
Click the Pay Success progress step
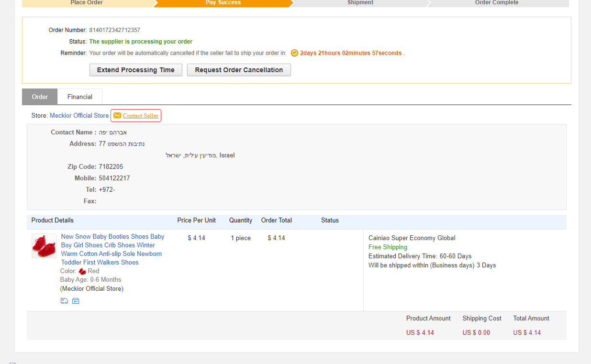tap(223, 3)
